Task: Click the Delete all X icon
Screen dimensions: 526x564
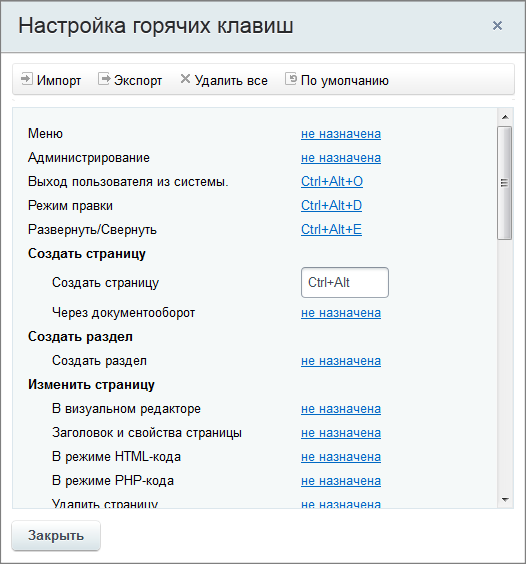Action: tap(185, 79)
